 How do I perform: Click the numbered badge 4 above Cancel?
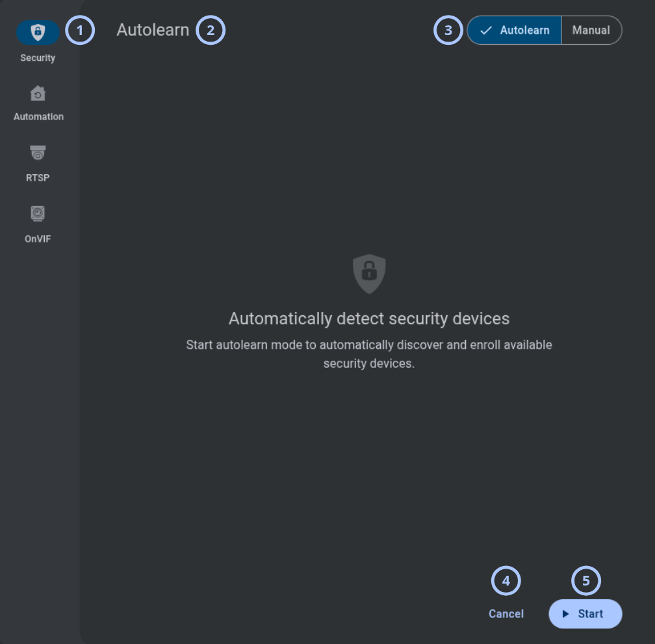(506, 580)
